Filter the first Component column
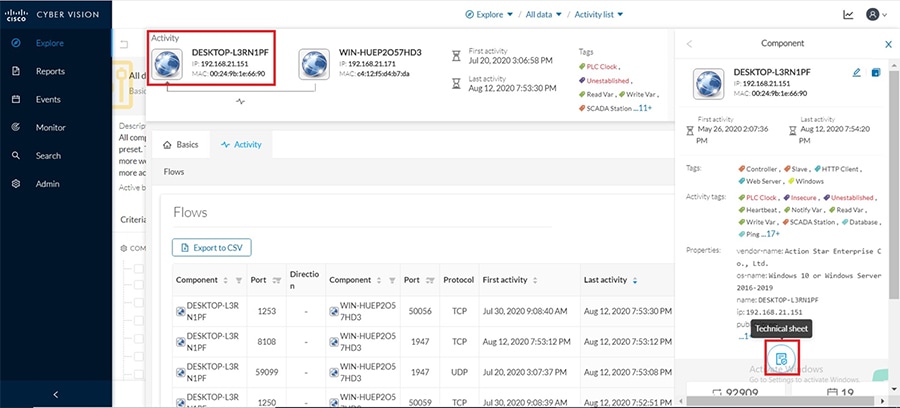Viewport: 900px width, 408px height. point(239,281)
